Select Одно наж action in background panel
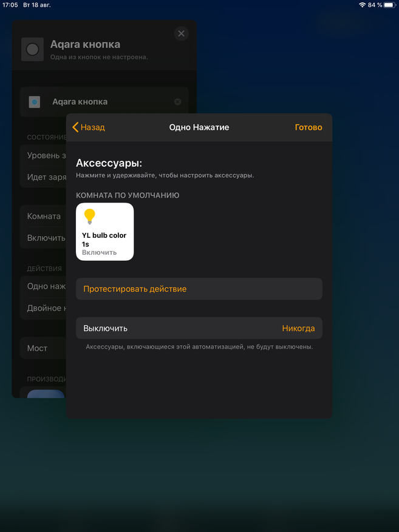Screen dimensions: 399x532 [43, 286]
